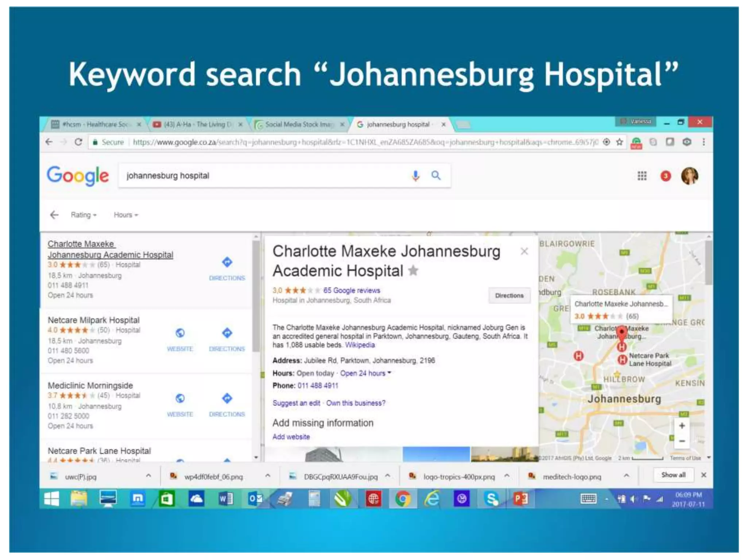747x560 pixels.
Task: Reload the page with refresh icon
Action: pos(78,142)
